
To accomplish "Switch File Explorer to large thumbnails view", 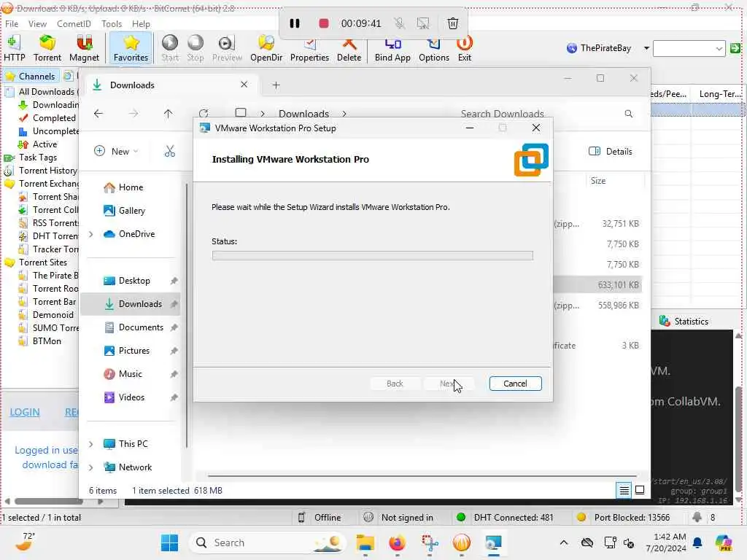I will point(640,490).
